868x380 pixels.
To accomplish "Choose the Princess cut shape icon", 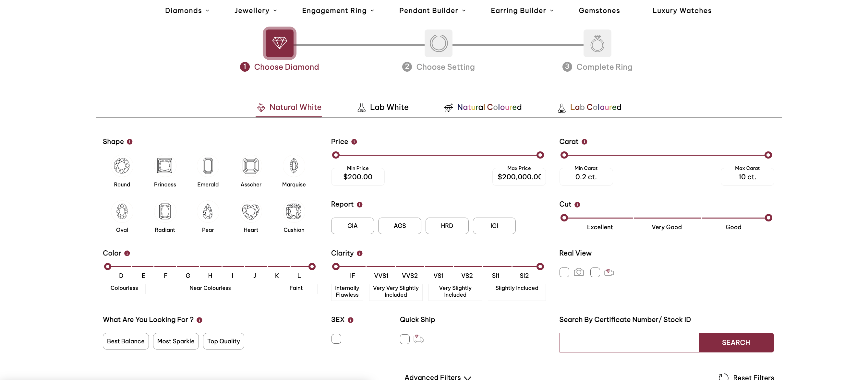I will [165, 166].
